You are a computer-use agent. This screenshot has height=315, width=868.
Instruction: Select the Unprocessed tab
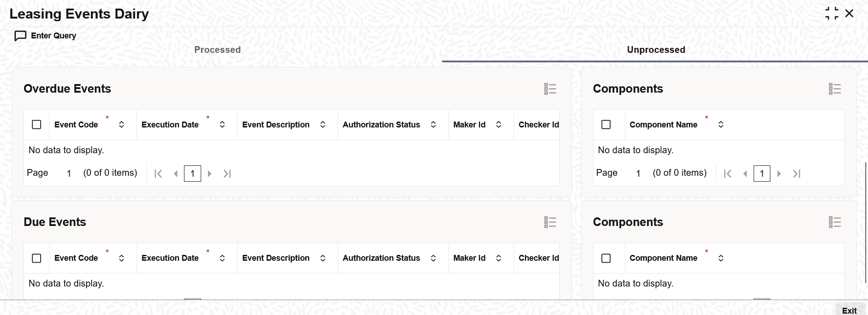click(x=656, y=50)
